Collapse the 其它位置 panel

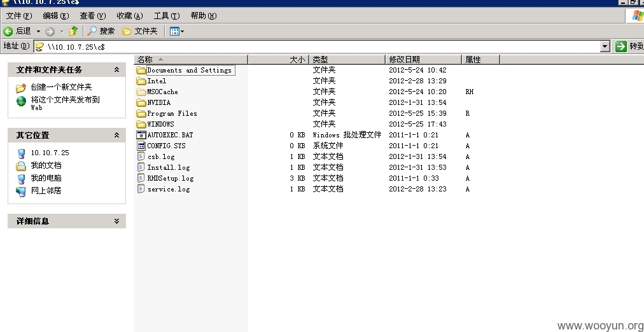pyautogui.click(x=116, y=135)
